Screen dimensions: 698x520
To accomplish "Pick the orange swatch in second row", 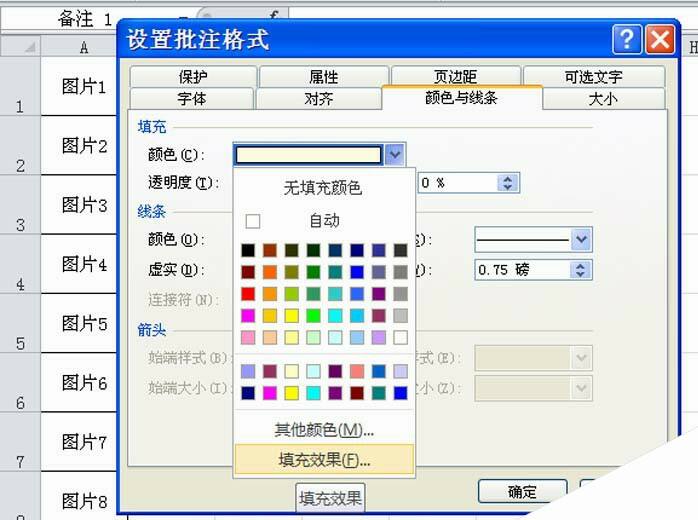I will pos(270,272).
